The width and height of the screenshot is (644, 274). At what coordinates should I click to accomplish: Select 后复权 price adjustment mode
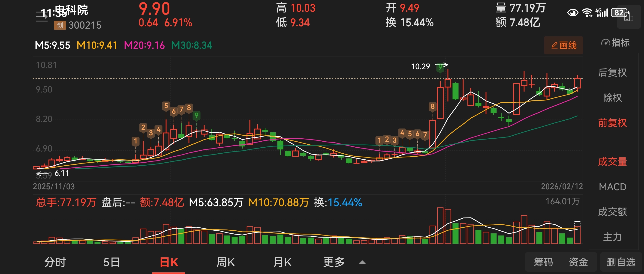613,73
